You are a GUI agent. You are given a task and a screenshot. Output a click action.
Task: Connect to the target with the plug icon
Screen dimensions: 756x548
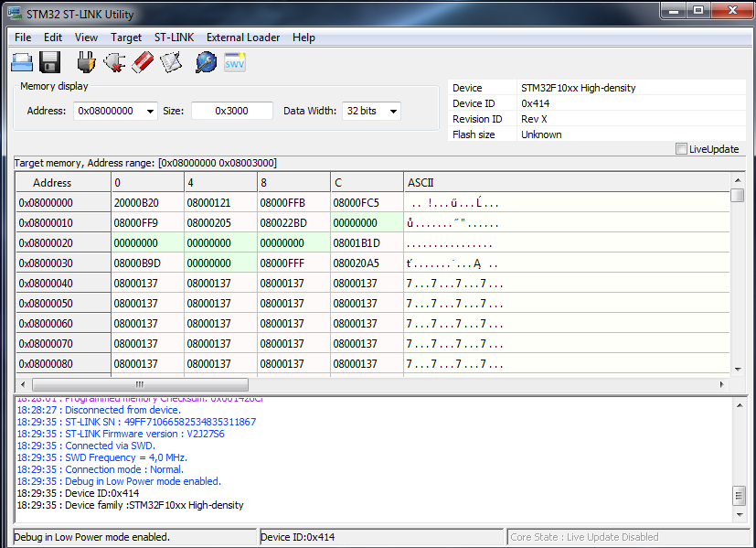[86, 63]
